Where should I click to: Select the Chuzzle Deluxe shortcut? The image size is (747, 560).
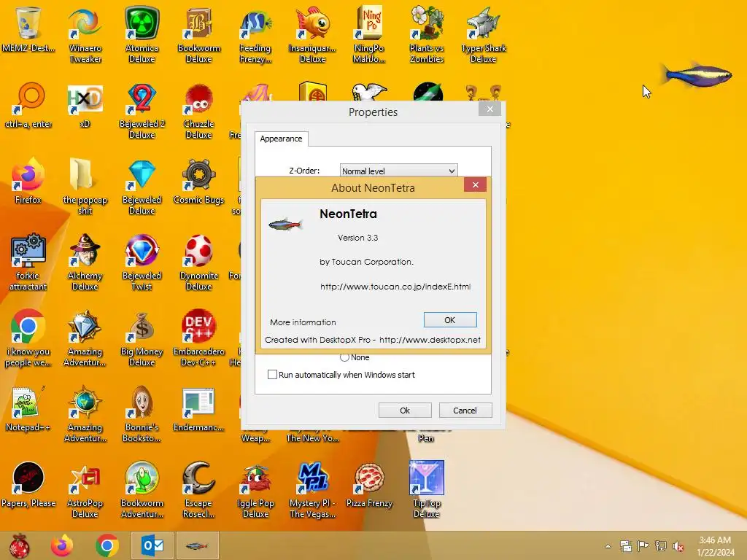coord(198,111)
